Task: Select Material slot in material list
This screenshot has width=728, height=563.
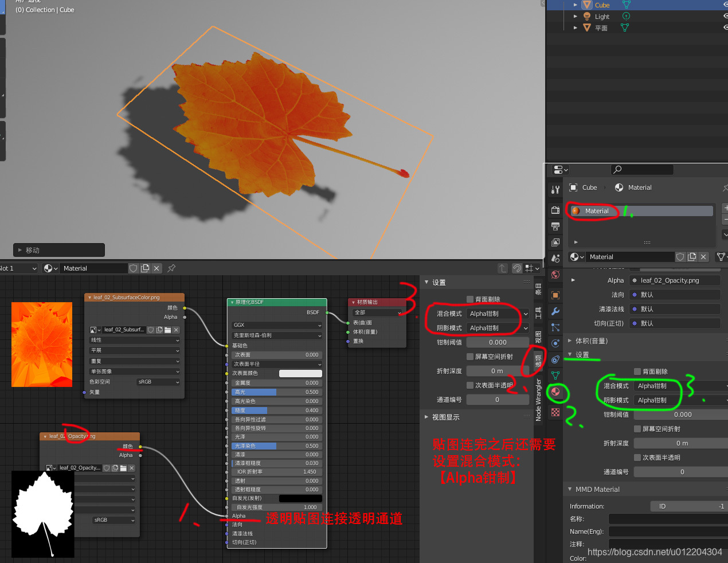Action: [641, 211]
